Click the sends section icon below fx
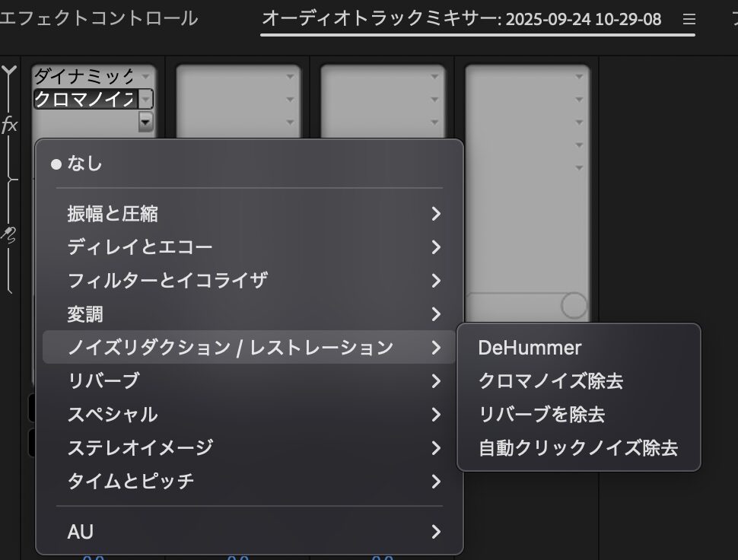Screen dimensions: 738x560 pos(9,235)
